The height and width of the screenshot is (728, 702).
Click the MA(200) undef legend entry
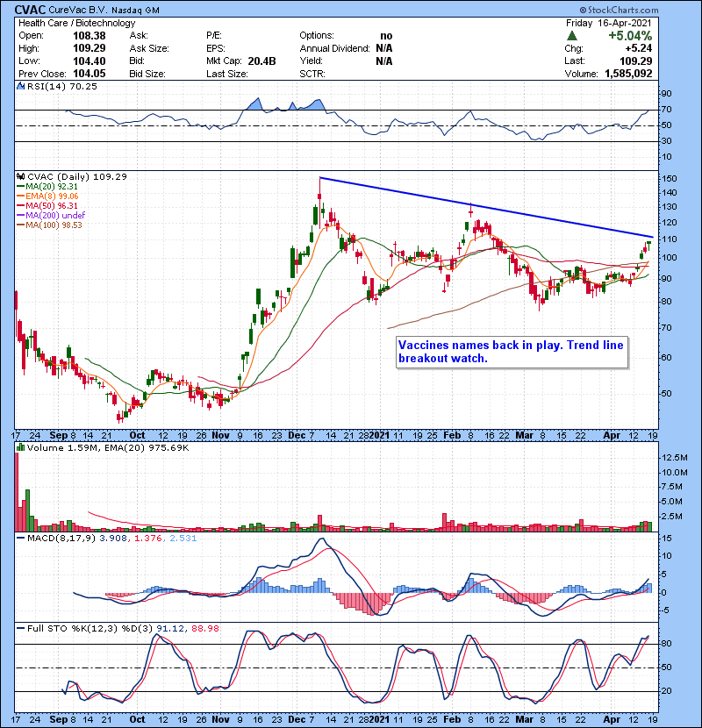pos(51,215)
